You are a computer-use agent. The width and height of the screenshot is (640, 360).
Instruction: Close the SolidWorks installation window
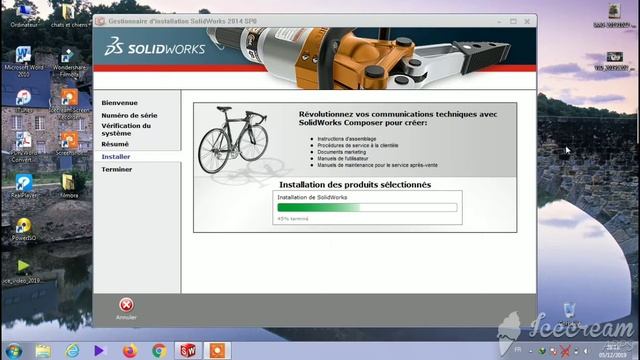pyautogui.click(x=527, y=21)
